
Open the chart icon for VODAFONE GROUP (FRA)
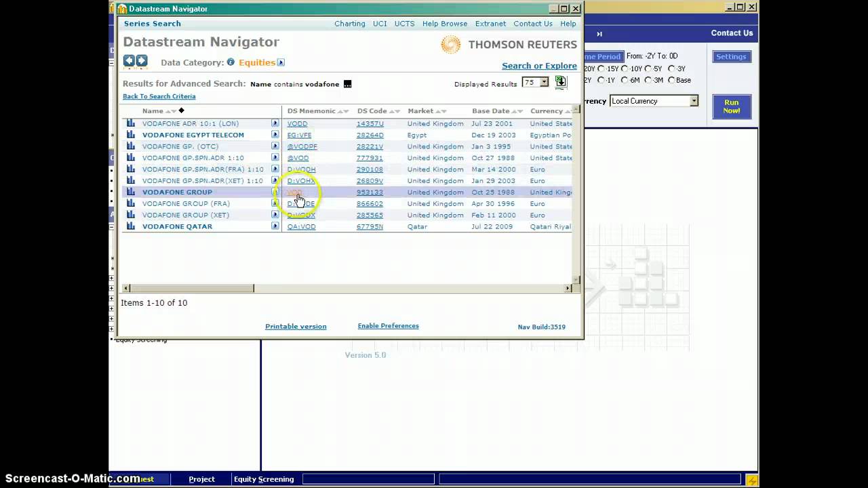click(x=131, y=203)
